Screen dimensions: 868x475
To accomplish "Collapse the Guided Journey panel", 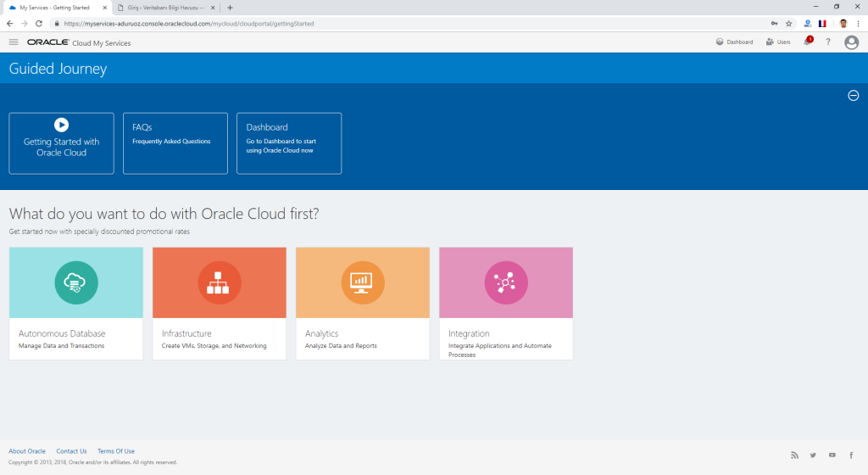I will 853,95.
